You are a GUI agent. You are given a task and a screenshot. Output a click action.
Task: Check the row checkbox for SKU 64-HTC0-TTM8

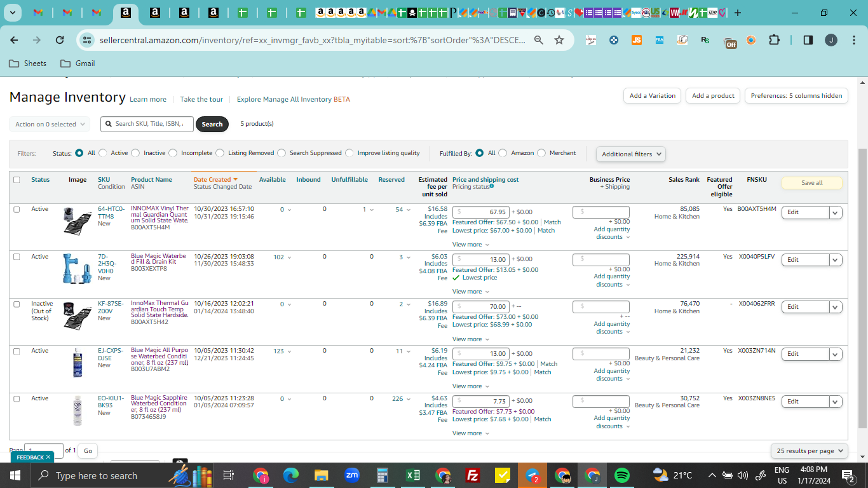pyautogui.click(x=17, y=209)
